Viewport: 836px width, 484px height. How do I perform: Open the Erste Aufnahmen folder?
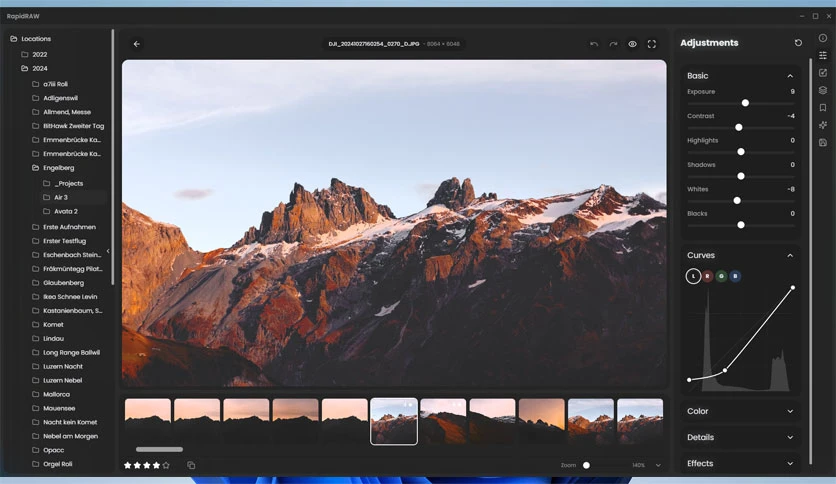coord(69,227)
